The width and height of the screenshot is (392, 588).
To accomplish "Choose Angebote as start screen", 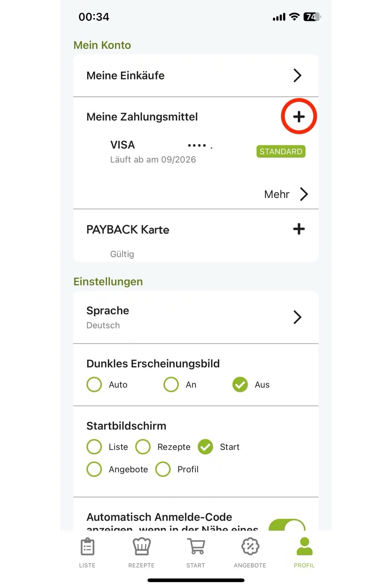I will point(94,469).
